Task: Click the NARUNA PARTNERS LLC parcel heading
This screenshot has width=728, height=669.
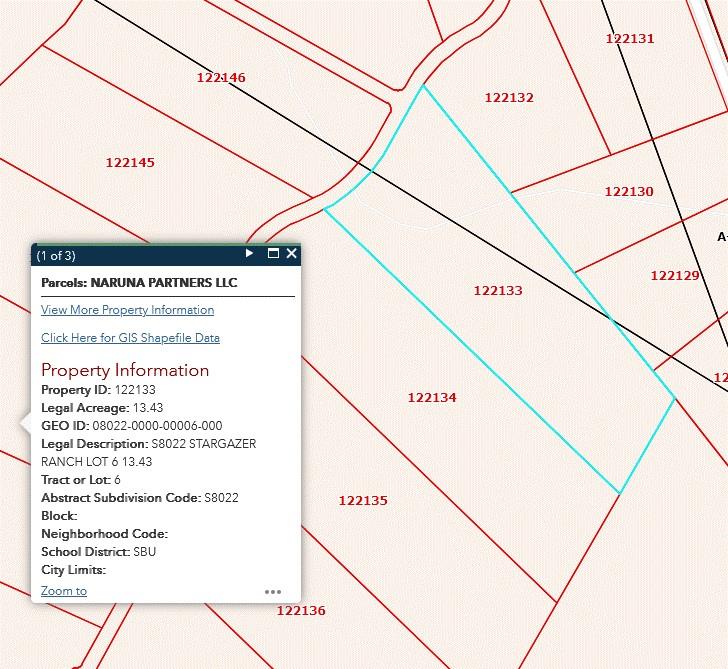Action: pos(139,283)
